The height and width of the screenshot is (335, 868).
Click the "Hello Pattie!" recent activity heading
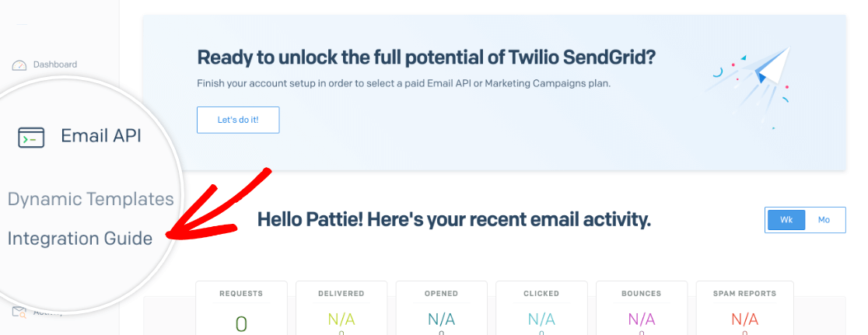(454, 220)
